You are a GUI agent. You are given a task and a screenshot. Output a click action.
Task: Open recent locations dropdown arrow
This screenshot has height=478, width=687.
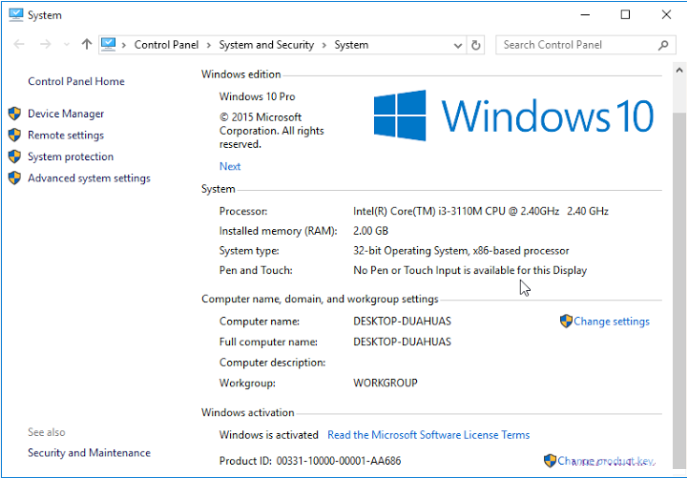point(67,45)
